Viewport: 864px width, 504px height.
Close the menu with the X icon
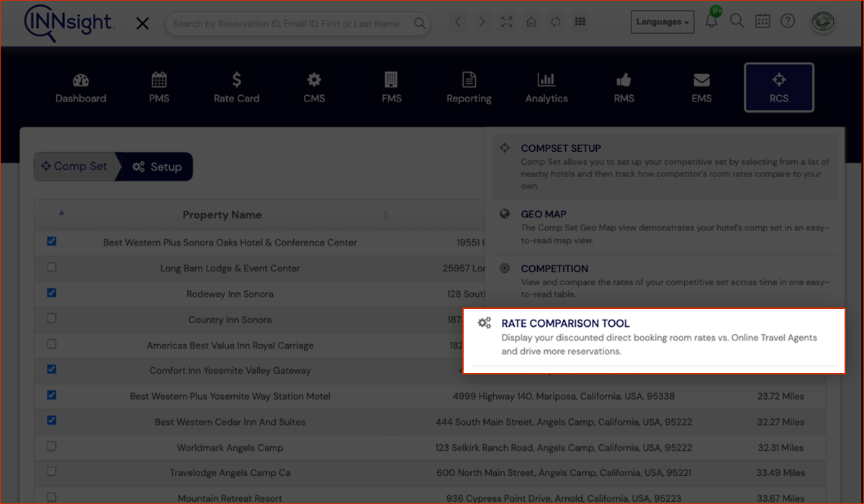pos(143,24)
